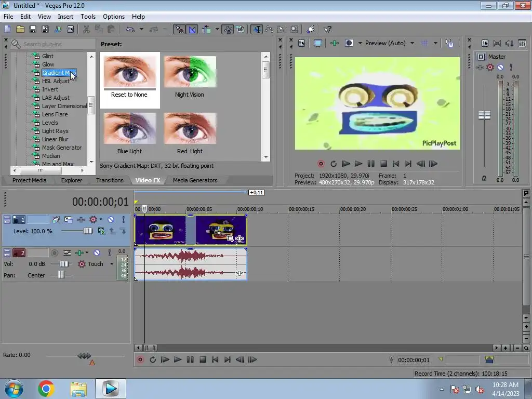The height and width of the screenshot is (399, 532).
Task: Switch to the Transitions tab
Action: [110, 180]
